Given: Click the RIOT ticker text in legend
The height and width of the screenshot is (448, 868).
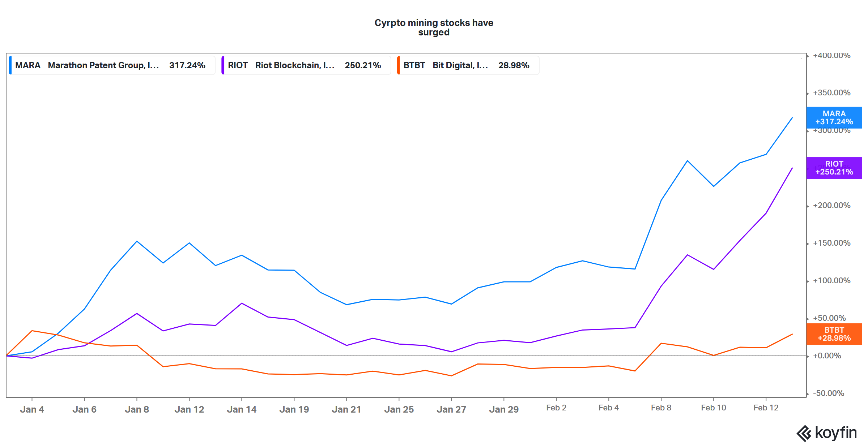Looking at the screenshot, I should click(238, 65).
